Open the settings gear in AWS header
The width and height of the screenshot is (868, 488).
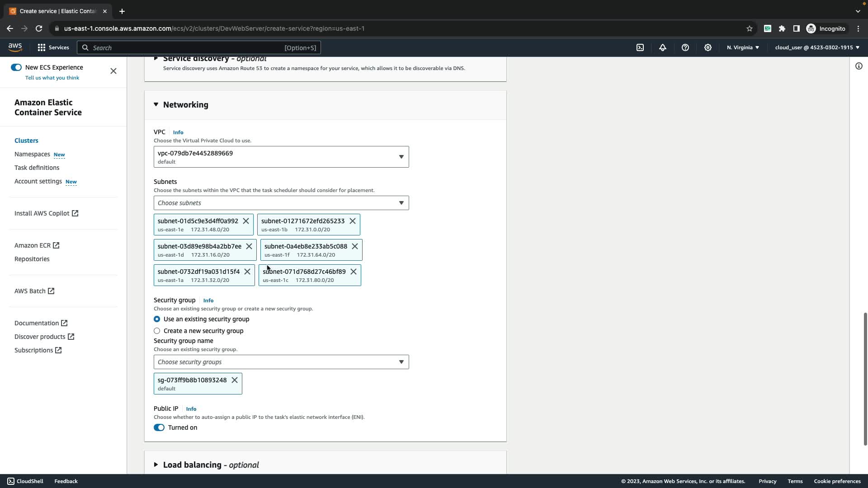pyautogui.click(x=708, y=47)
